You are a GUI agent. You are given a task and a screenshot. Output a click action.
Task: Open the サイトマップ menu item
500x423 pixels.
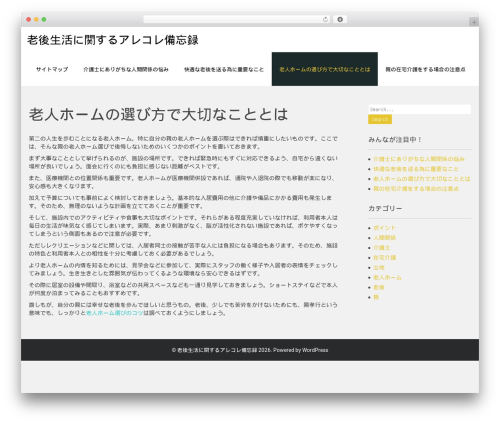click(x=52, y=69)
